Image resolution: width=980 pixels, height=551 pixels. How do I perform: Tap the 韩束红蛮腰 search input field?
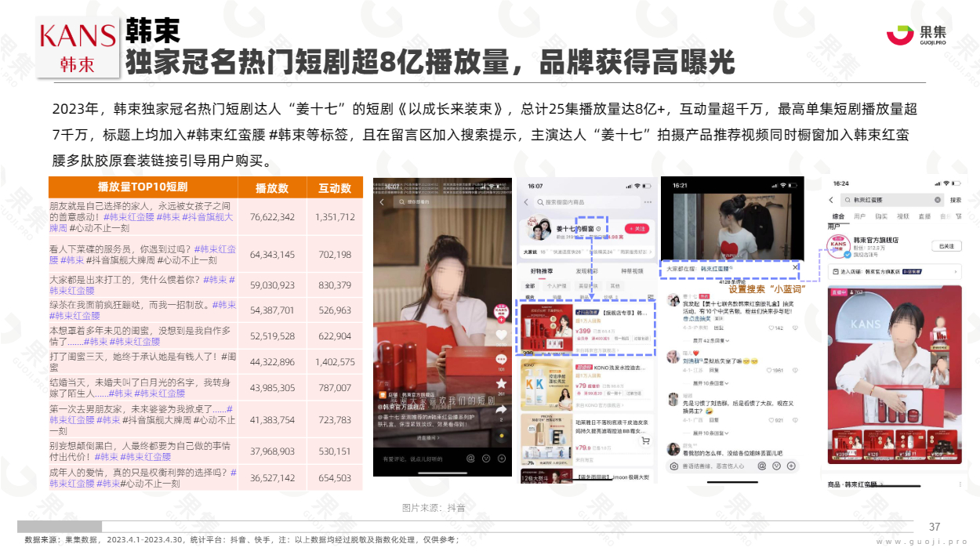[891, 200]
